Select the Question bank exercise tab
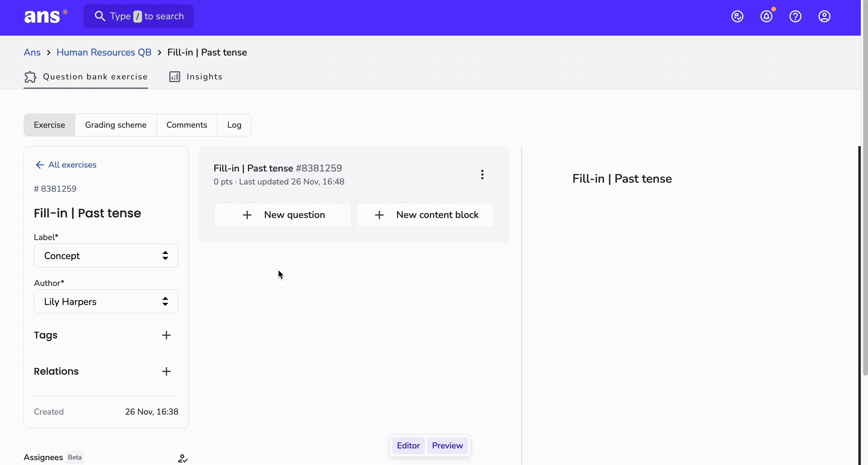The height and width of the screenshot is (465, 868). click(86, 77)
